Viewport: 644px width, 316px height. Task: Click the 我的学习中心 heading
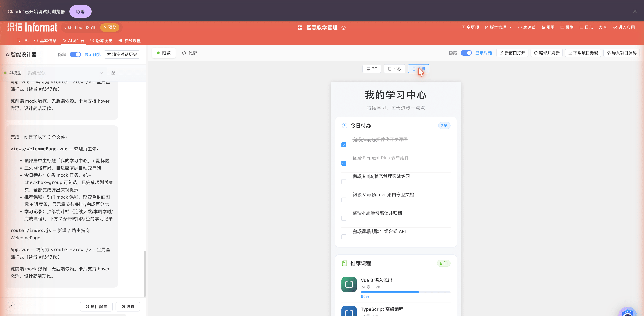(396, 95)
